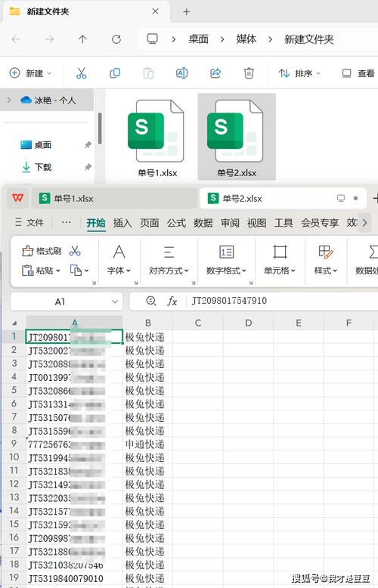Go back in File Explorer
This screenshot has width=378, height=588.
pos(16,39)
